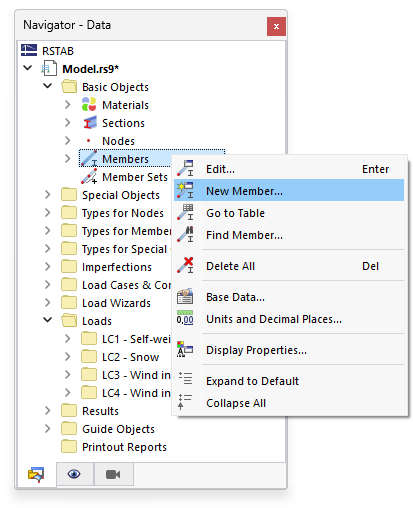413x508 pixels.
Task: Expand the LC2 - Snow load case
Action: pos(68,357)
